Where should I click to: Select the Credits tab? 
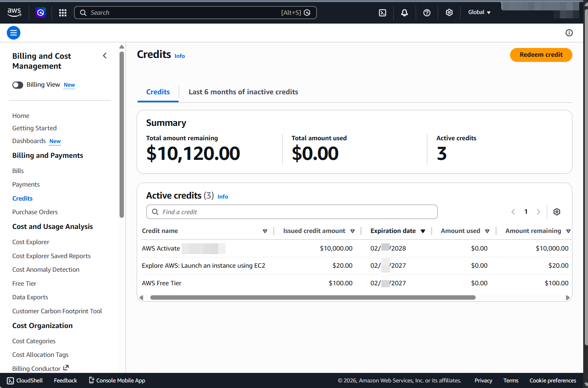[158, 92]
